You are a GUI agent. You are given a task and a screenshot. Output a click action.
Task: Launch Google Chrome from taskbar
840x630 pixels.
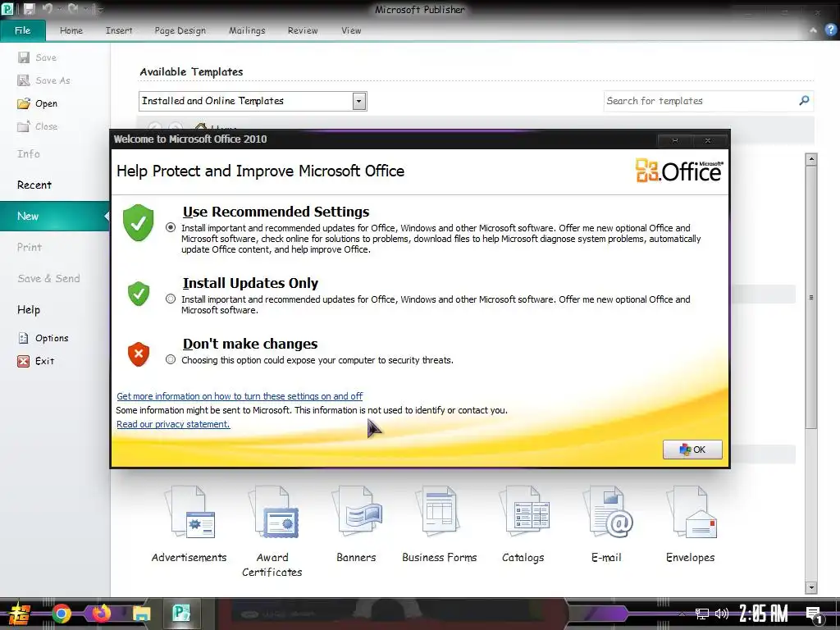coord(62,614)
